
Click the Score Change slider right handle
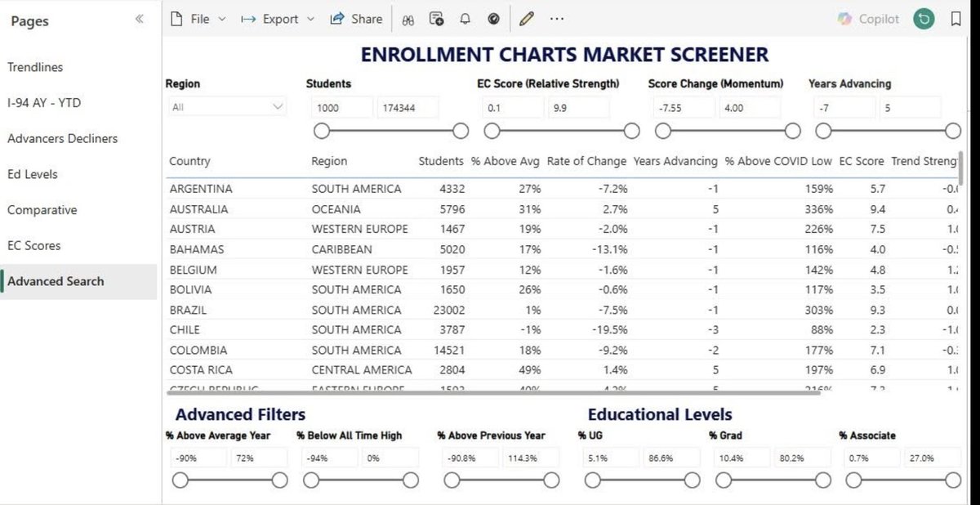[793, 131]
